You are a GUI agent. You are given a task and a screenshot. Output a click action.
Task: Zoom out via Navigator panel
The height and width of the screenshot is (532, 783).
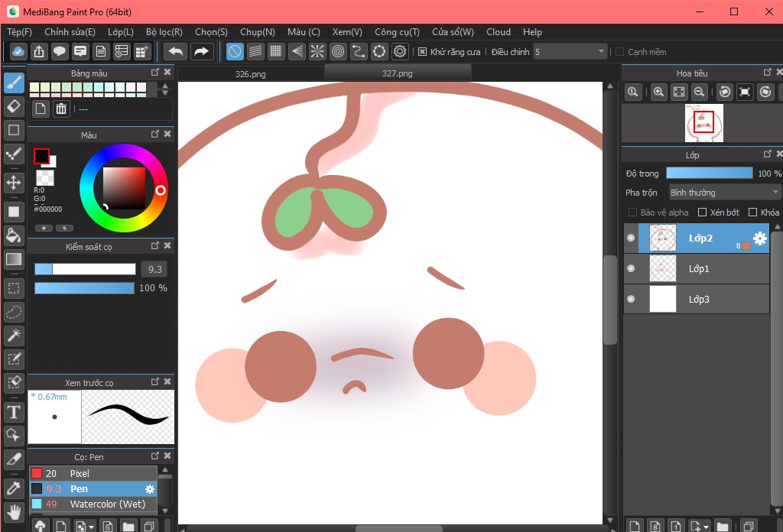click(x=700, y=92)
